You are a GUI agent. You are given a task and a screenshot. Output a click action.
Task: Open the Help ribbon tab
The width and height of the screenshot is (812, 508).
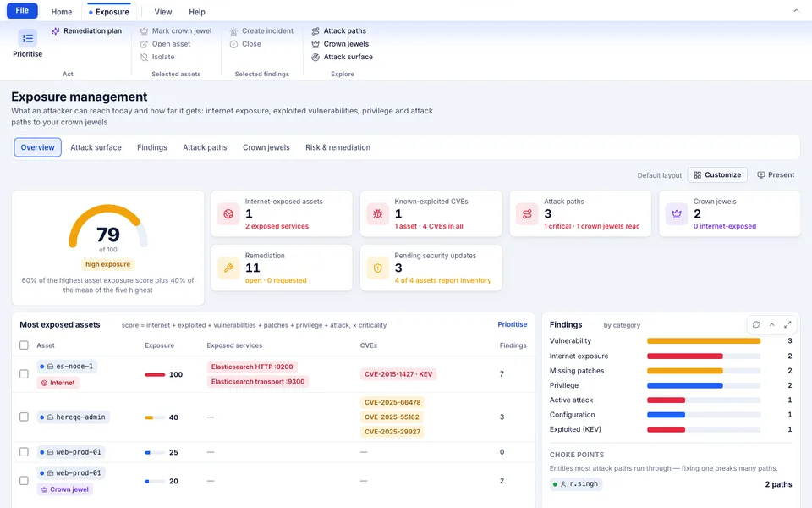tap(197, 11)
